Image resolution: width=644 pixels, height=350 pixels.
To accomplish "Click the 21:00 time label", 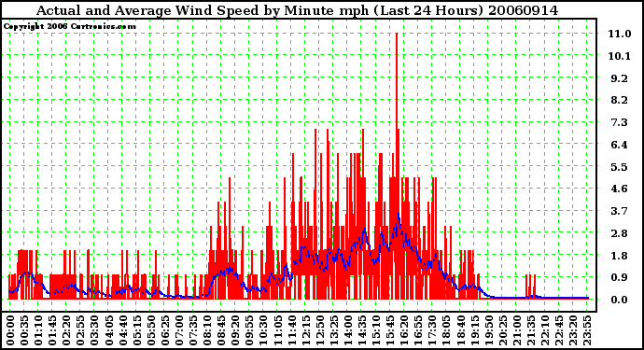I will click(517, 330).
